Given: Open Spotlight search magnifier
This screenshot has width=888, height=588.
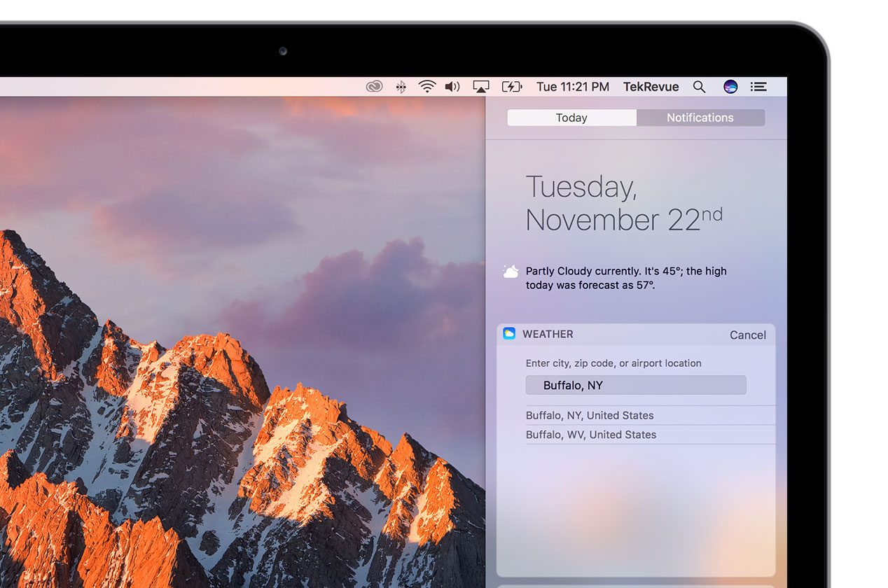Looking at the screenshot, I should pos(699,87).
